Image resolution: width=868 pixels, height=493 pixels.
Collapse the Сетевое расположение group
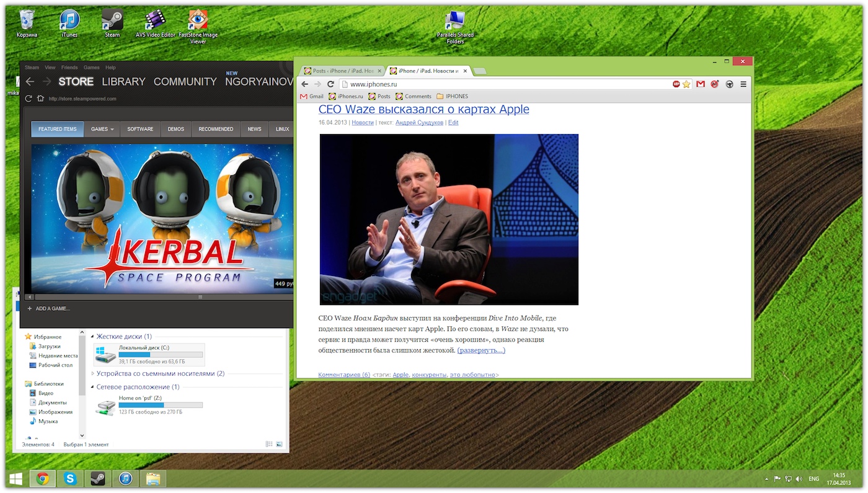(93, 387)
